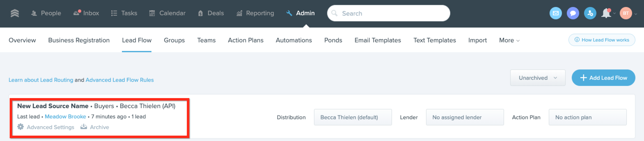This screenshot has height=141, width=644.
Task: Open the chat bubble icon in header
Action: pyautogui.click(x=573, y=13)
